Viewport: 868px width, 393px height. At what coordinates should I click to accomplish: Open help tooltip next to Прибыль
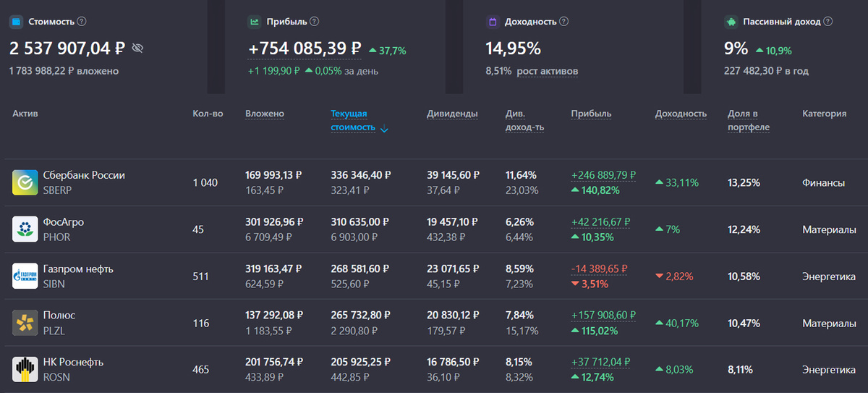click(315, 22)
